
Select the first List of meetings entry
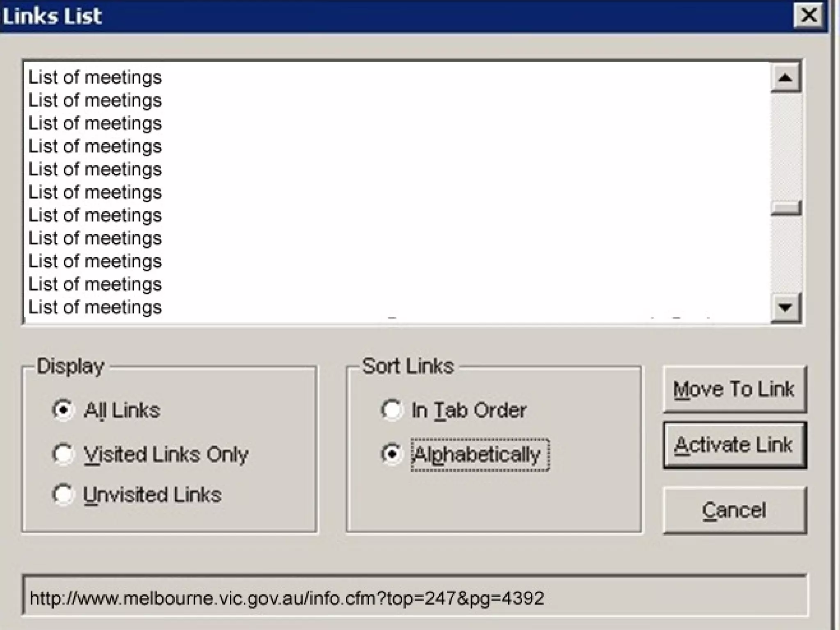pos(95,77)
